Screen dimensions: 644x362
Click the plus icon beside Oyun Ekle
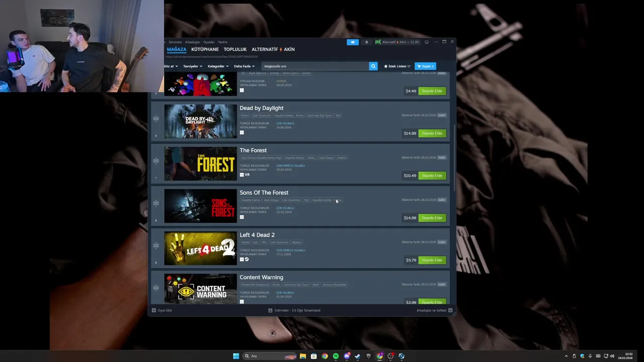[154, 310]
